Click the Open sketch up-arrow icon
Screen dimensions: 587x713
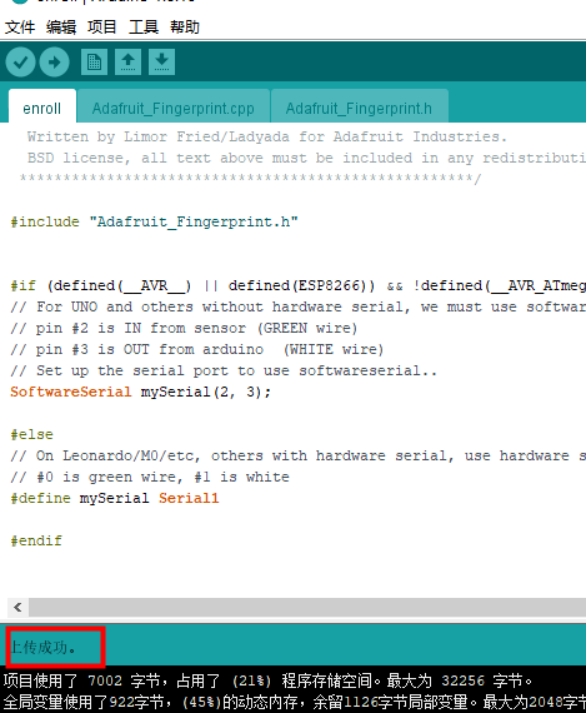point(128,62)
